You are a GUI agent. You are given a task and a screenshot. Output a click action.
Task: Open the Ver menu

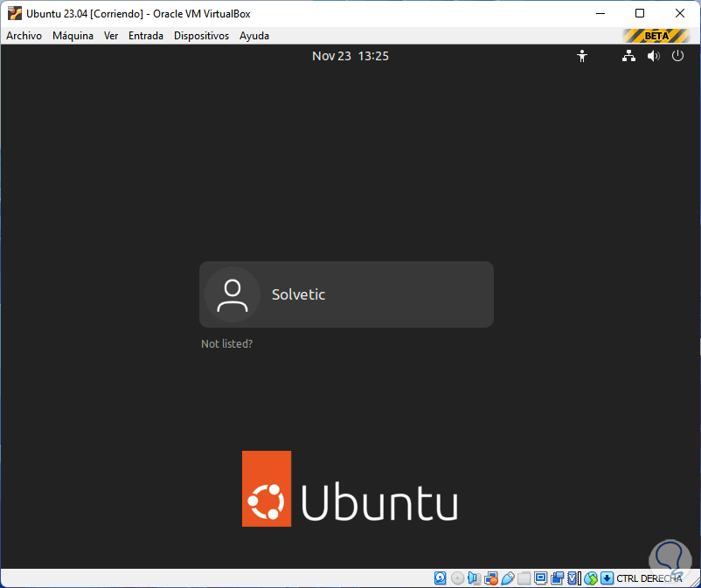tap(111, 36)
